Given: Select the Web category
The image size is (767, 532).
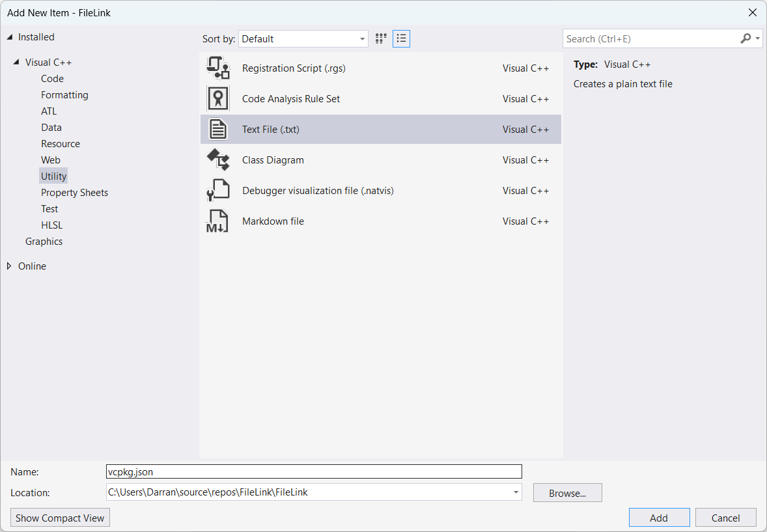Looking at the screenshot, I should pos(50,160).
